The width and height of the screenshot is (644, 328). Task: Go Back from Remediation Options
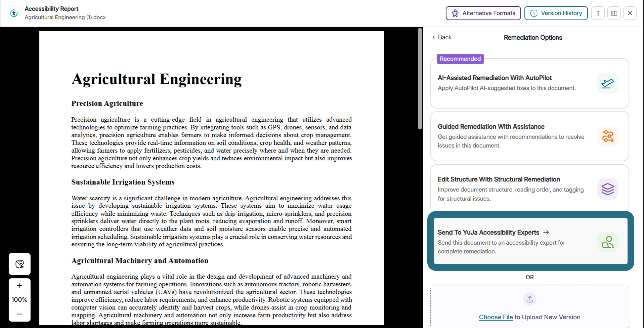(442, 37)
